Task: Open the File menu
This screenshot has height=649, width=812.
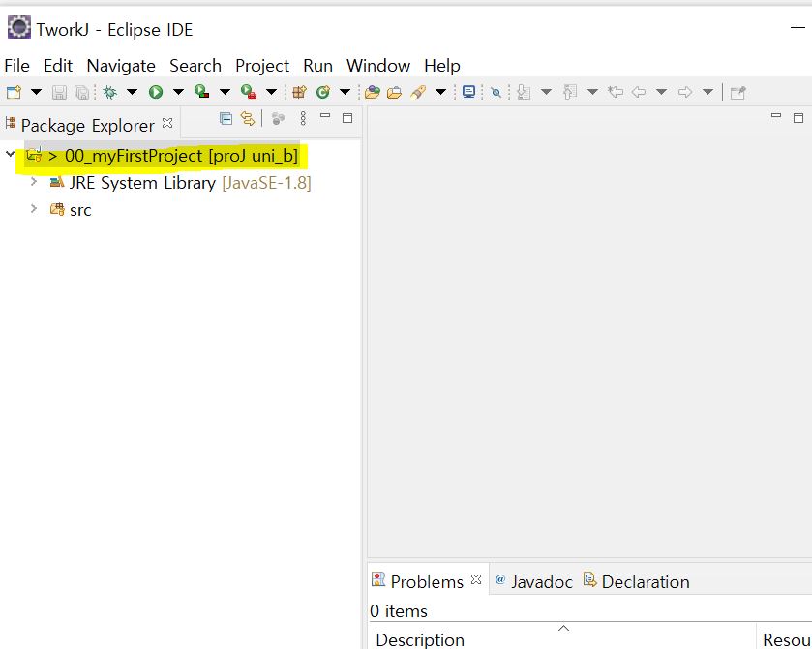Action: click(16, 66)
